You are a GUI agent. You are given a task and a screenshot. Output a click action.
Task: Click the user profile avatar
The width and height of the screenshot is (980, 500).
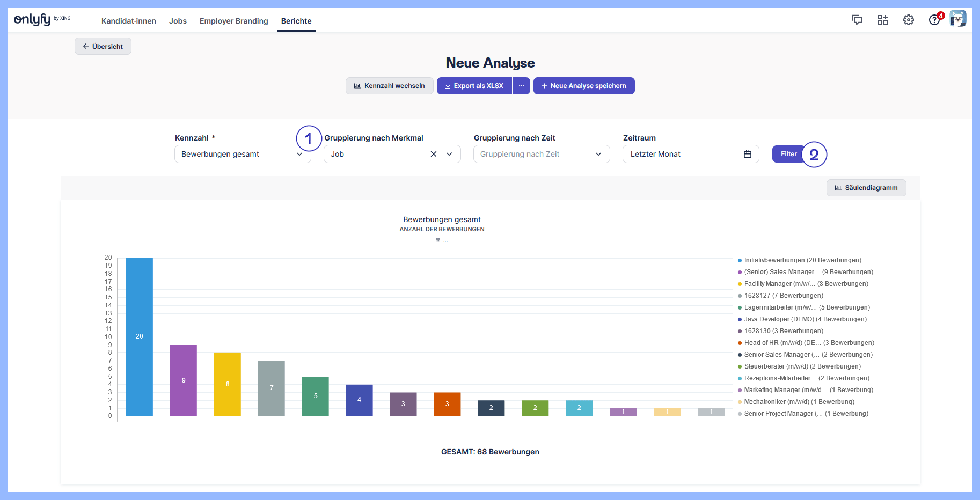pyautogui.click(x=958, y=19)
